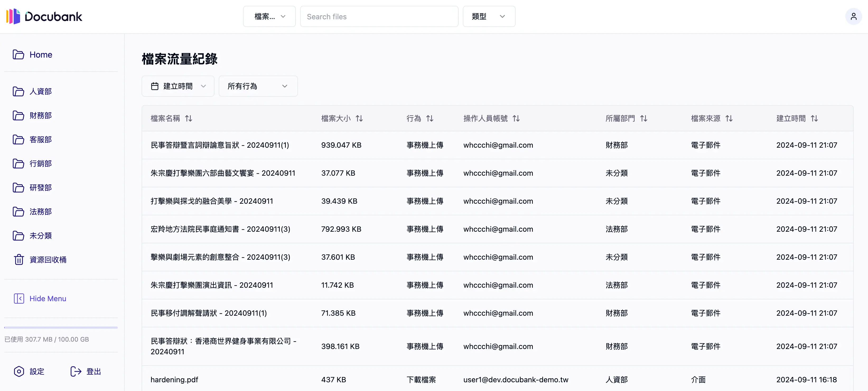Image resolution: width=868 pixels, height=391 pixels.
Task: Click the logout arrow icon beside 登出
Action: coord(76,371)
